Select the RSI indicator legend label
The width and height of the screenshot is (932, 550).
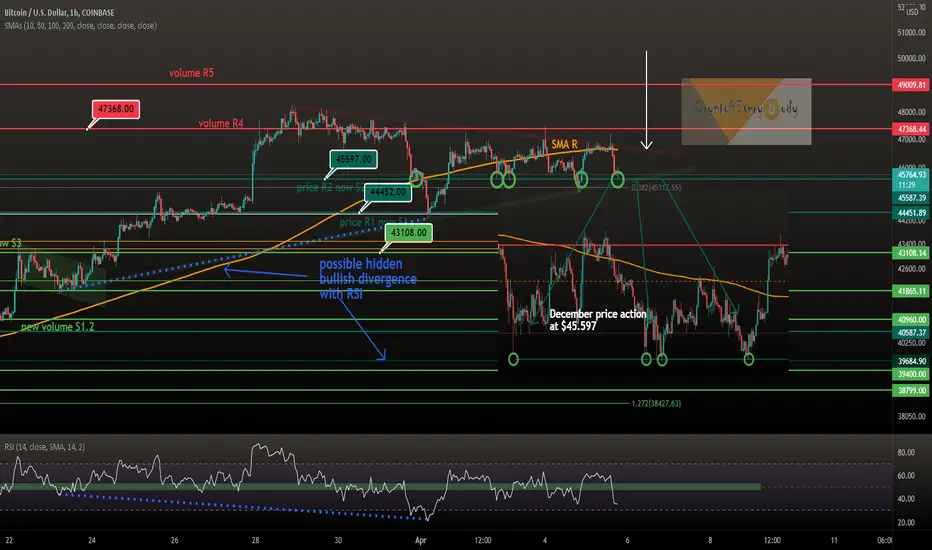[x=45, y=447]
